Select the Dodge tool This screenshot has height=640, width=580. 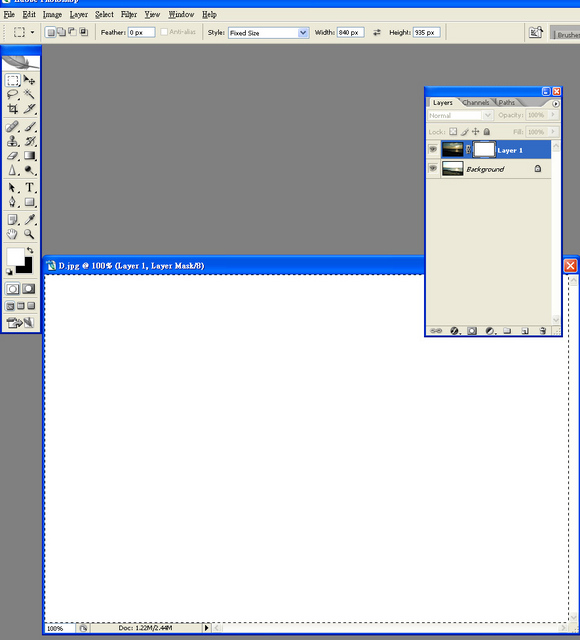click(x=29, y=170)
